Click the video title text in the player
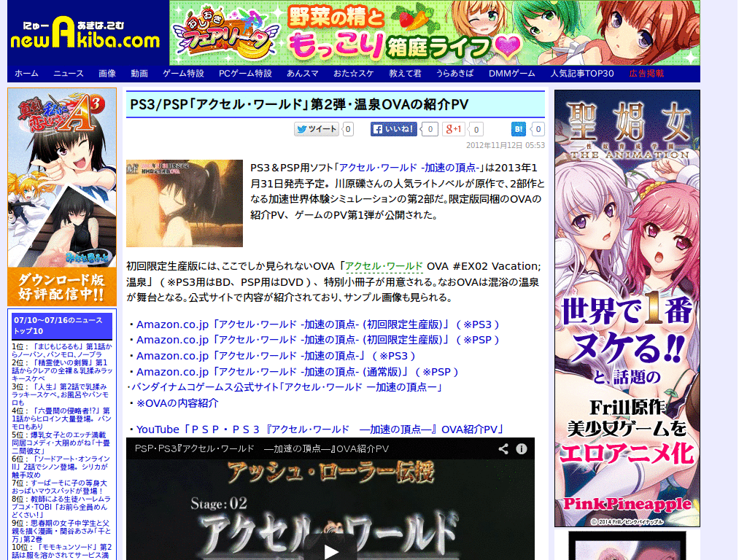The image size is (747, 560). [262, 448]
